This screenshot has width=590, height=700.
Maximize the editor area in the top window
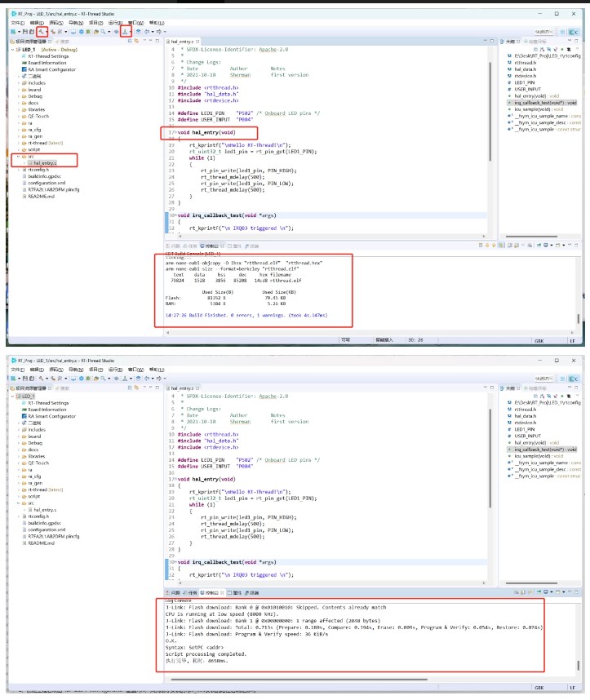point(492,41)
